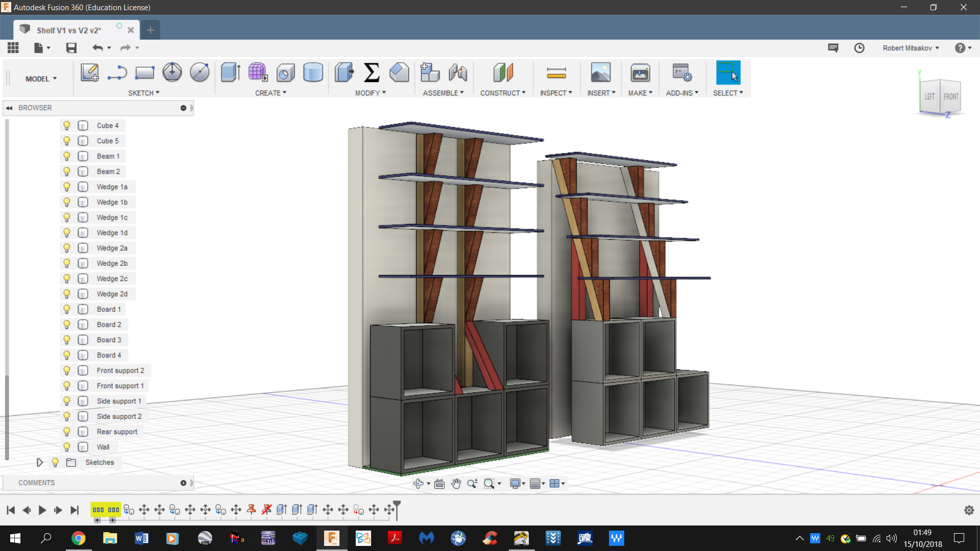Collapse the BROWSER panel
This screenshot has height=551, width=980.
(9, 108)
